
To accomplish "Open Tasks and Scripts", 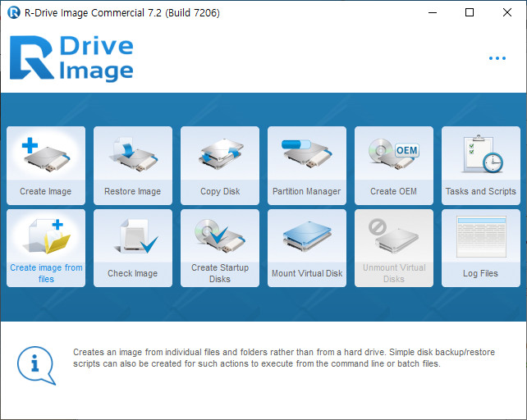I will (481, 166).
